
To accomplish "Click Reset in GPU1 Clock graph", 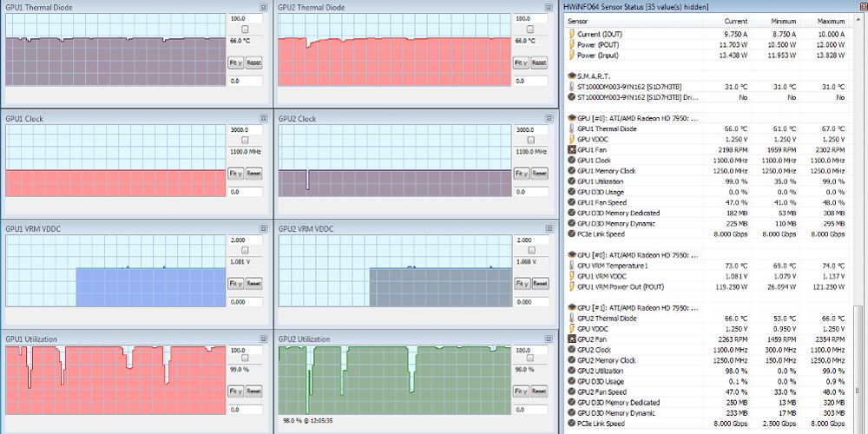I will click(253, 174).
